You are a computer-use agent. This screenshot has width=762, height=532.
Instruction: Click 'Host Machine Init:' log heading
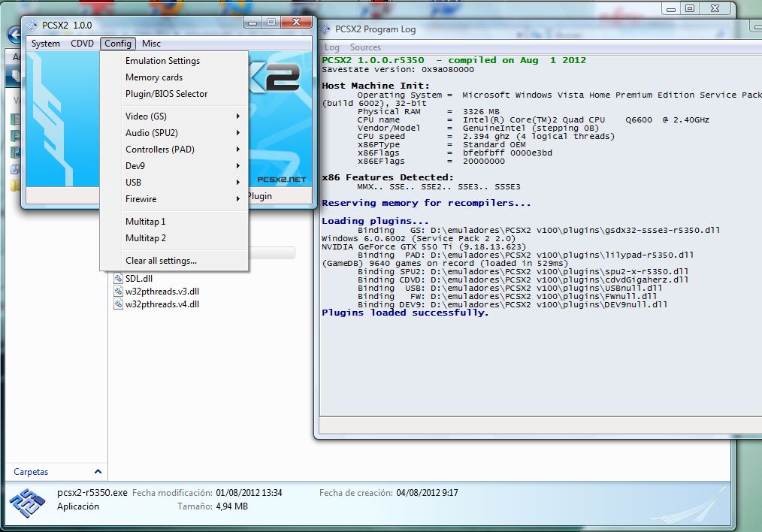[x=375, y=86]
